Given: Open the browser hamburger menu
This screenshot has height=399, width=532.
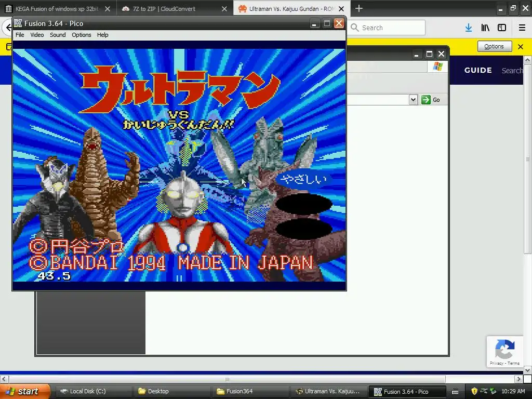Looking at the screenshot, I should 522,28.
